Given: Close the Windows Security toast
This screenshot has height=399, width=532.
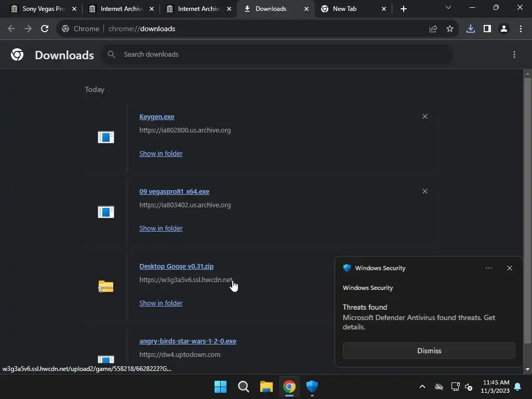Looking at the screenshot, I should pyautogui.click(x=509, y=268).
